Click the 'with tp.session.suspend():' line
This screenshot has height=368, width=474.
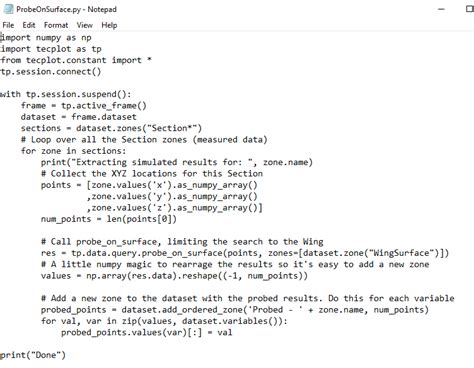coord(66,94)
